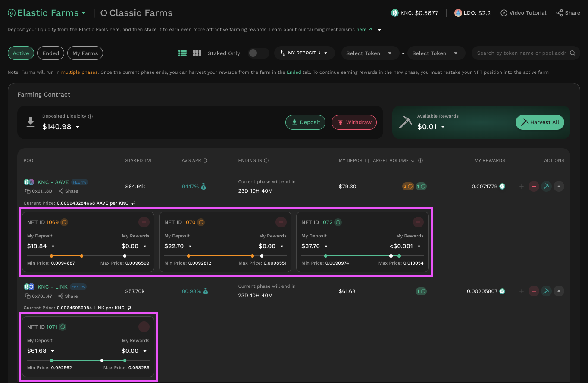Focus the token name search field
This screenshot has height=383, width=588.
pyautogui.click(x=521, y=53)
